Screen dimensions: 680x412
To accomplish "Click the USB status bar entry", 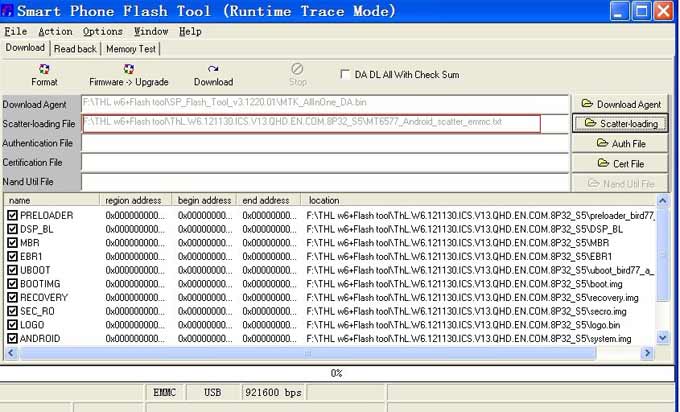I will (212, 392).
